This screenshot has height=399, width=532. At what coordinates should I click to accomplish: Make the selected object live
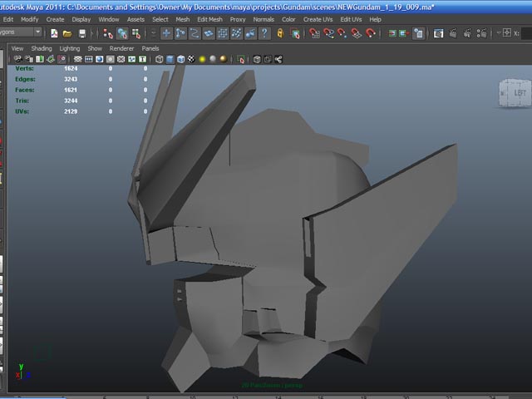(x=371, y=33)
